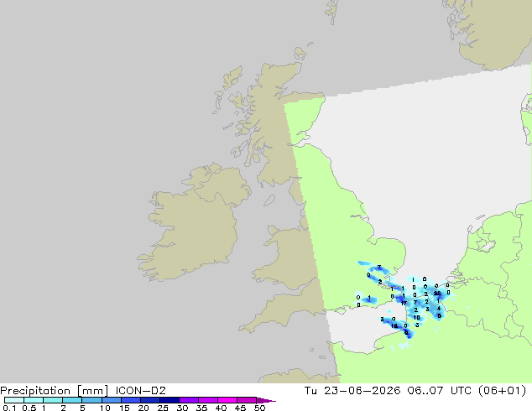The height and width of the screenshot is (411, 532).
Task: Click the legend swatch between 10 and 15
Action: point(111,400)
